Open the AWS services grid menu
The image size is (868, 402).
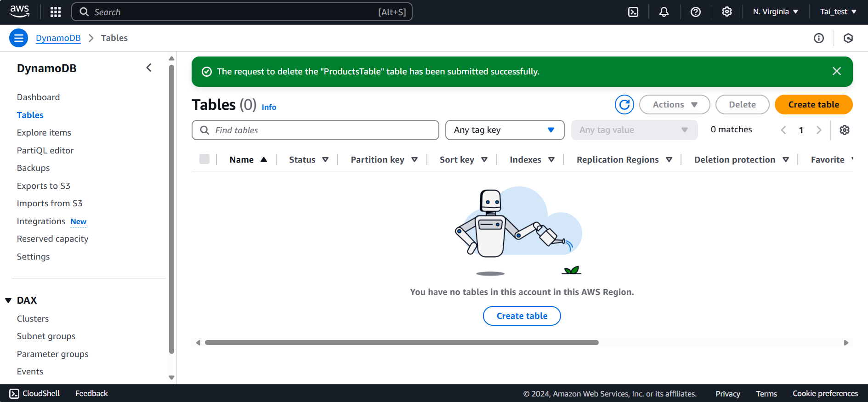point(56,12)
